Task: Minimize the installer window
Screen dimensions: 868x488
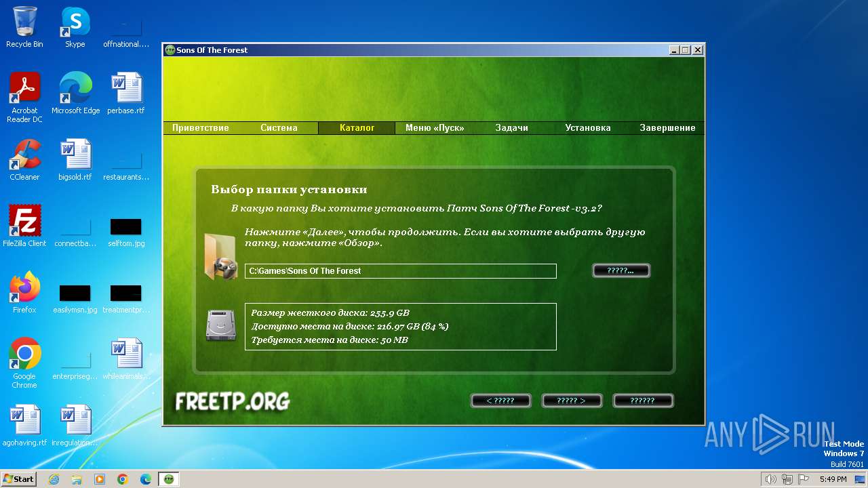Action: tap(674, 50)
